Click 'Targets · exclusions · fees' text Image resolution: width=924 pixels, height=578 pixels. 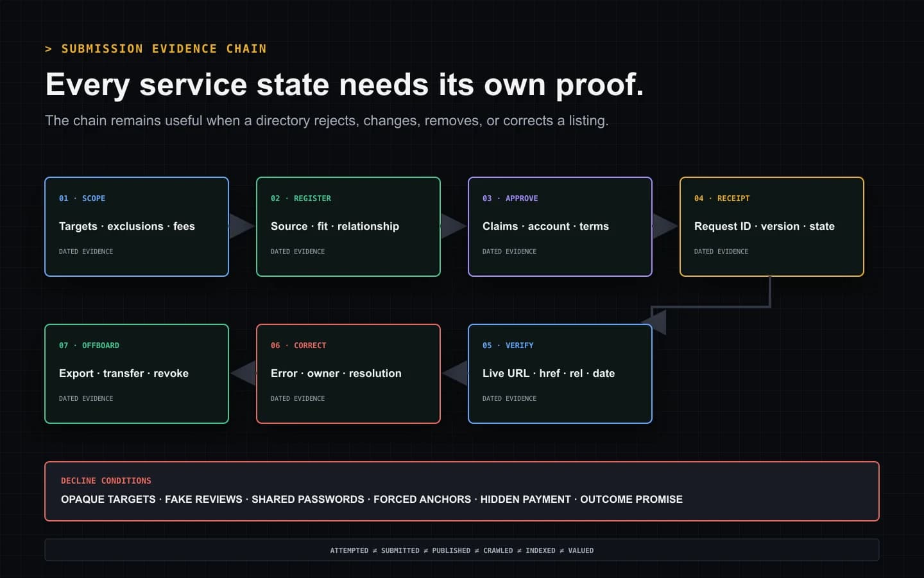[127, 226]
